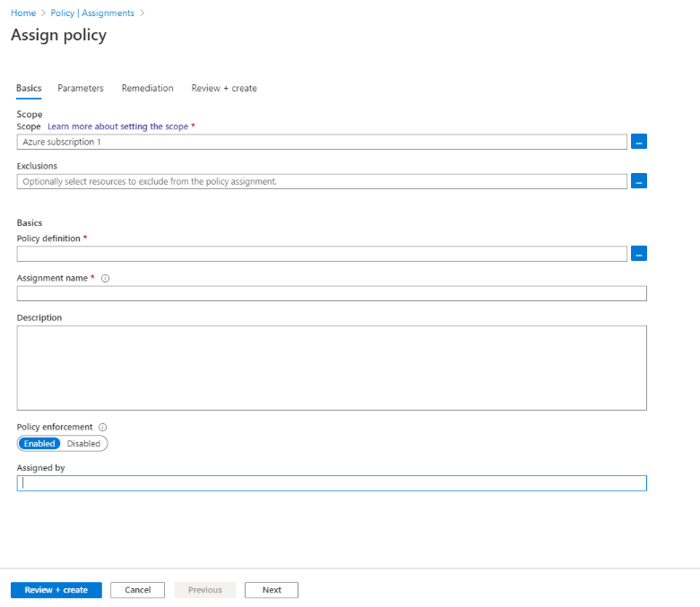Go to Home breadcrumb

tap(23, 13)
